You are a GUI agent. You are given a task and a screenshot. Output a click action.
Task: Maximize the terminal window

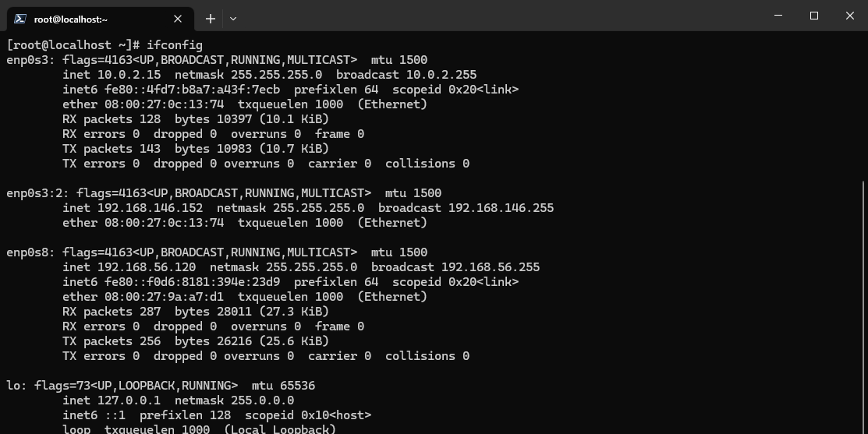813,16
